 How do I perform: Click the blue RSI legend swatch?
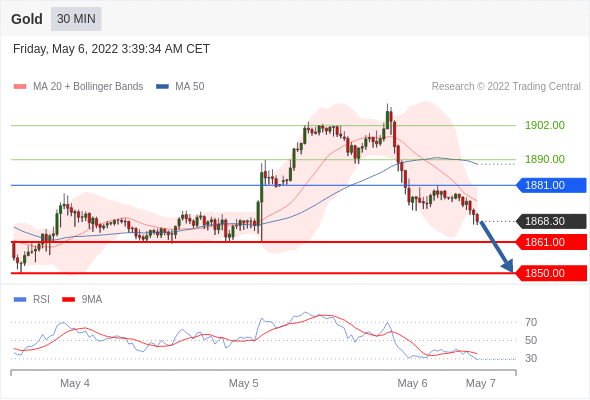20,300
